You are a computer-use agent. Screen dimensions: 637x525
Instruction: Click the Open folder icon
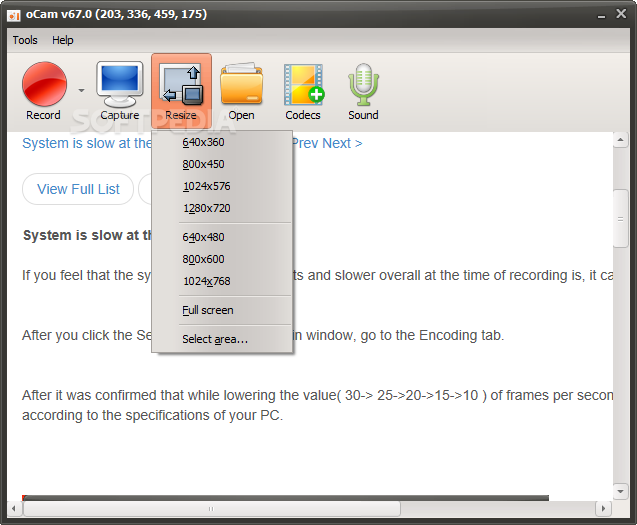241,85
